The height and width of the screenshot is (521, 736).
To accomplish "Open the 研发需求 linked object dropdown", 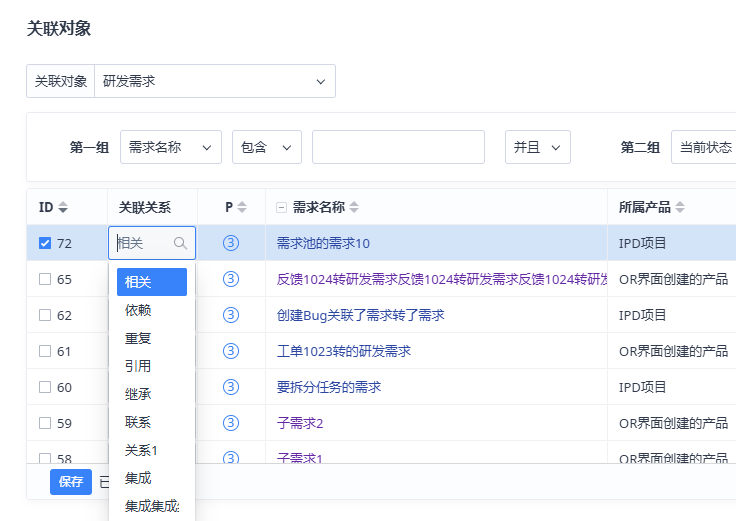I will pyautogui.click(x=215, y=81).
